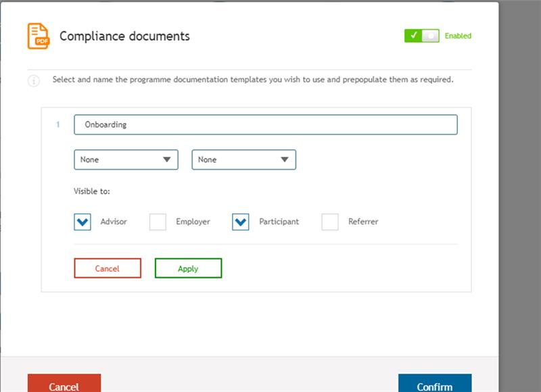
Task: Click the info circle icon
Action: click(33, 80)
